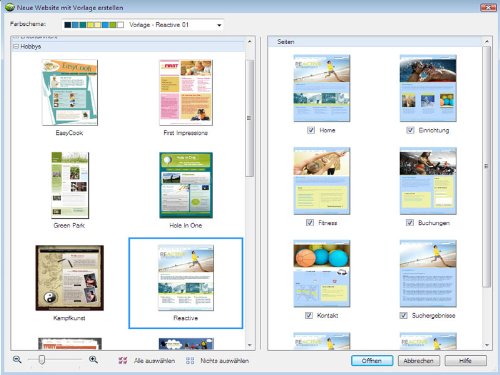This screenshot has height=375, width=500.
Task: Click the Suchergebnisse page preview thumbnail
Action: [428, 274]
